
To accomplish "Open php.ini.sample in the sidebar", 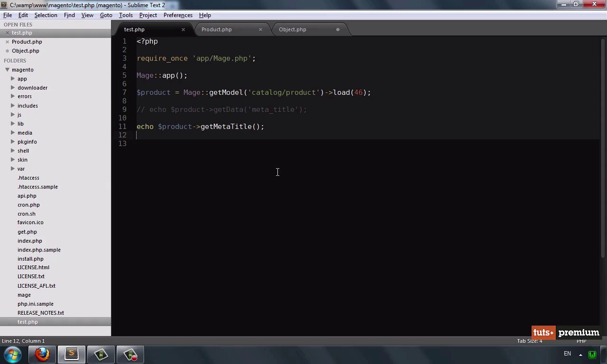I will click(36, 304).
